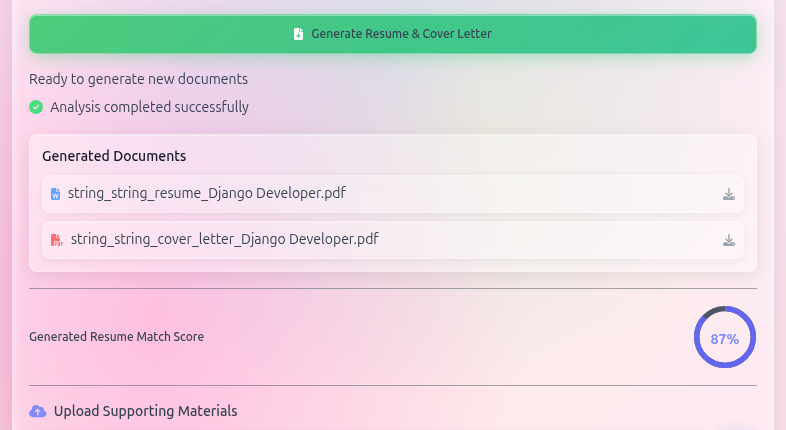
Task: Click the 'Ready to generate new documents' text
Action: 138,79
